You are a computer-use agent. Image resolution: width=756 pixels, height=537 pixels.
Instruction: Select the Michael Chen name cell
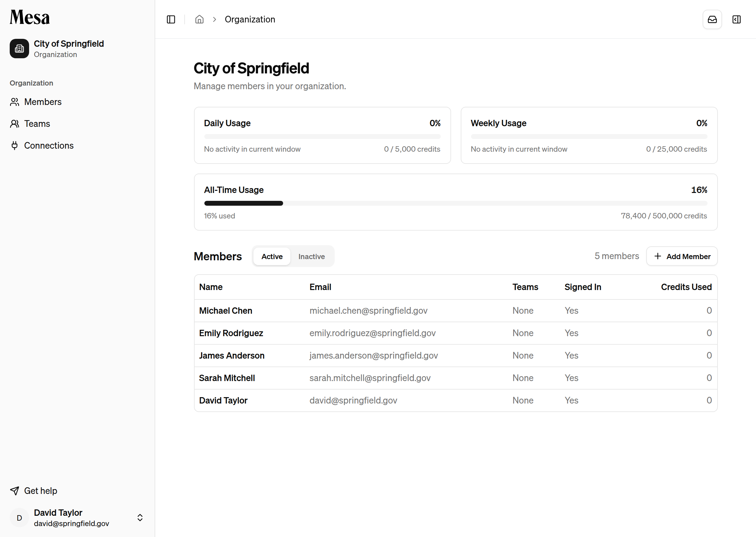(226, 311)
